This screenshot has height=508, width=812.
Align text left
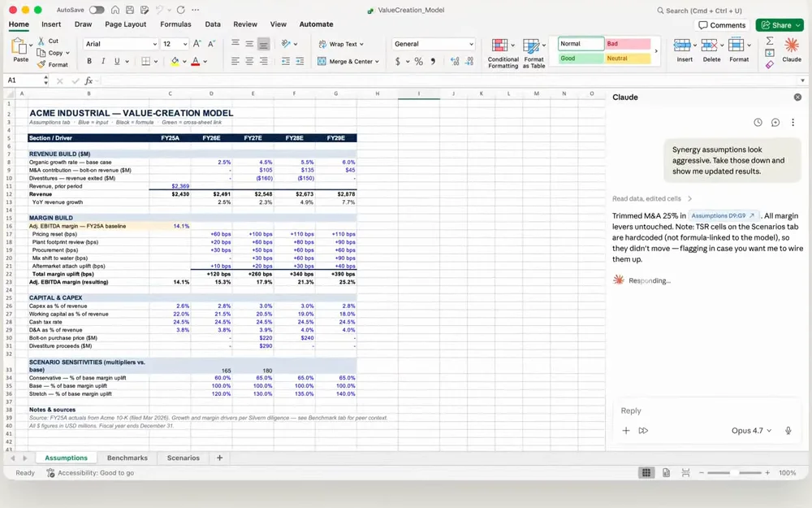coord(235,61)
